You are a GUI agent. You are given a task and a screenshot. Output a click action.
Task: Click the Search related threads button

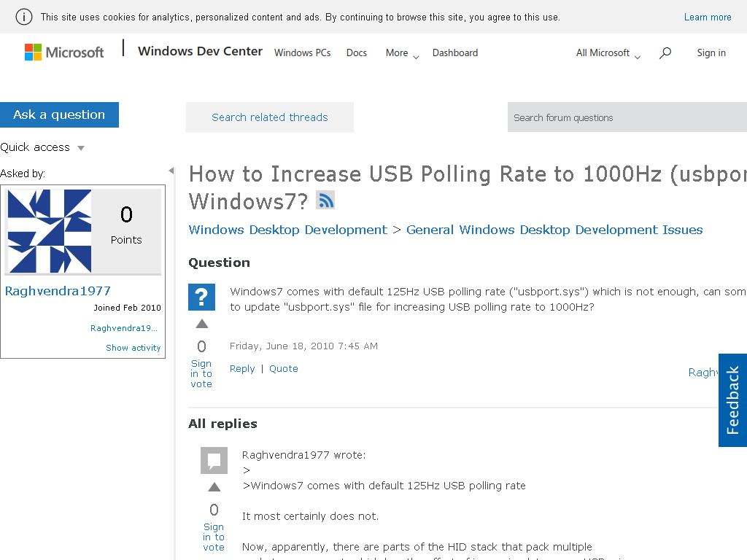click(x=270, y=117)
